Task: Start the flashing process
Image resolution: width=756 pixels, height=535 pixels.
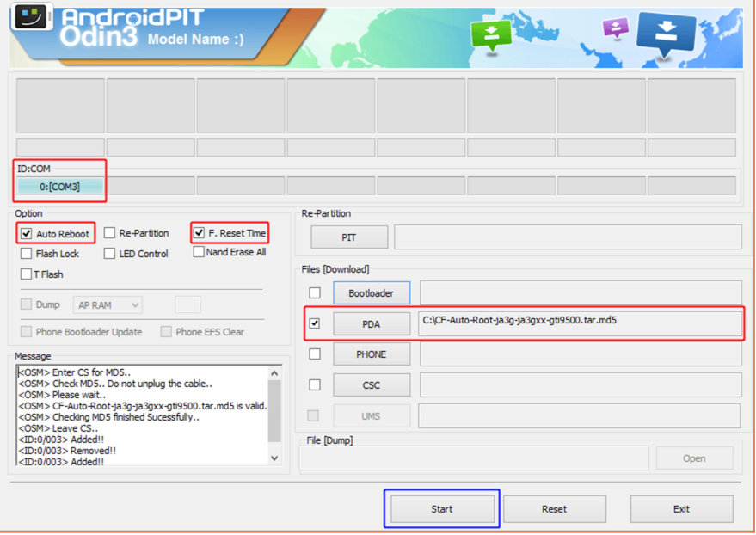Action: pyautogui.click(x=442, y=509)
